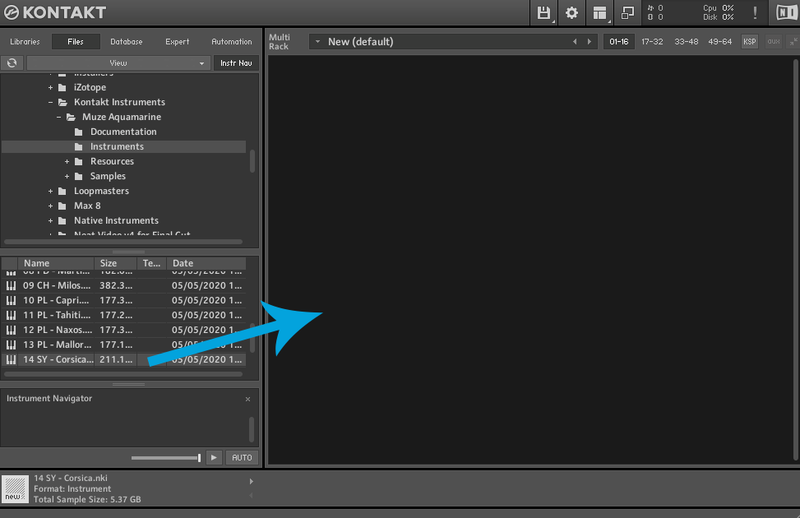800x518 pixels.
Task: Expand the Max 8 folder
Action: pyautogui.click(x=51, y=206)
